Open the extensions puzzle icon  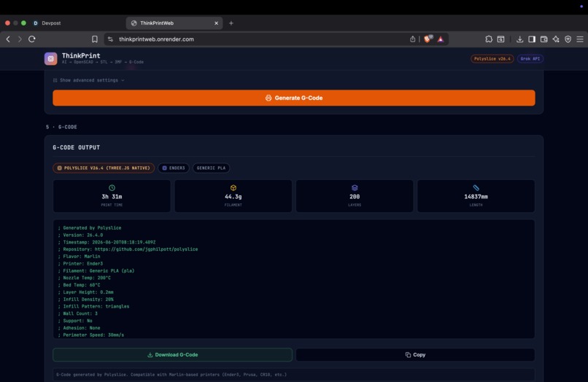point(489,39)
